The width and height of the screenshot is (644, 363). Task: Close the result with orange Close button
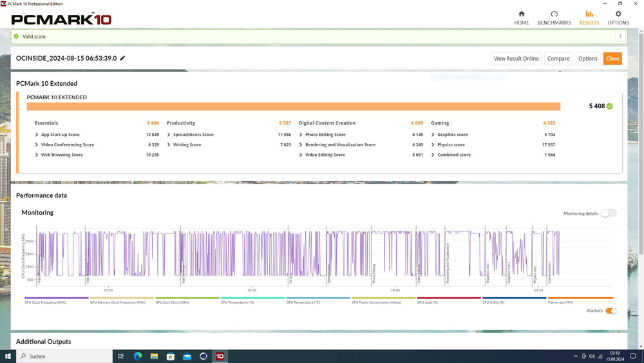click(x=612, y=59)
